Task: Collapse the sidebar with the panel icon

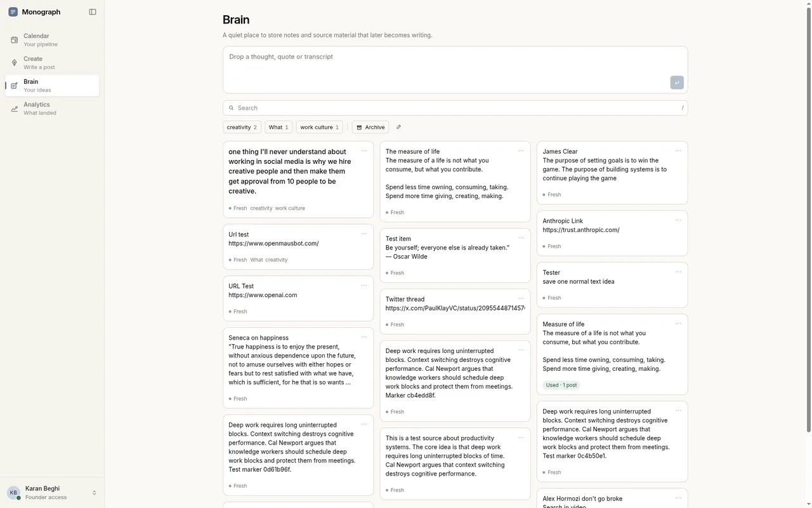Action: click(93, 12)
